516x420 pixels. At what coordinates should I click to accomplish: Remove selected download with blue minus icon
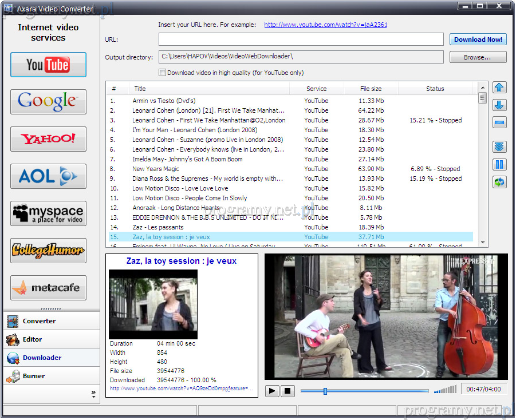[x=499, y=122]
